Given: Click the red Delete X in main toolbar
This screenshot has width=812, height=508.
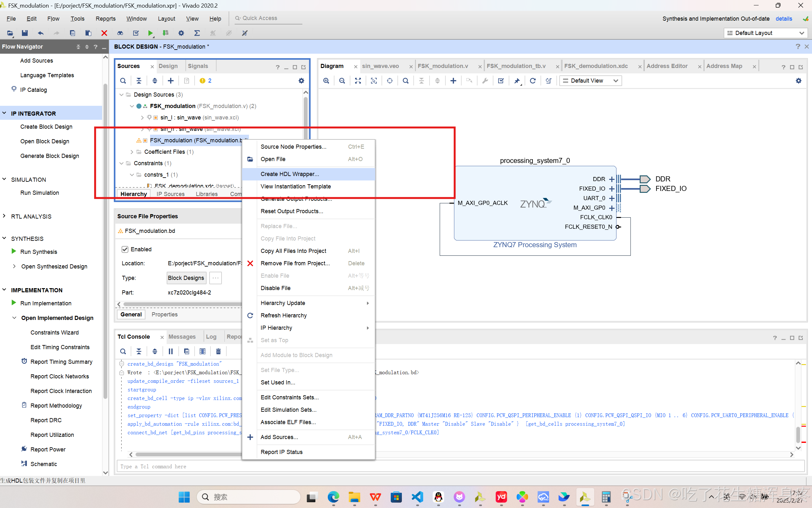Looking at the screenshot, I should click(x=104, y=33).
